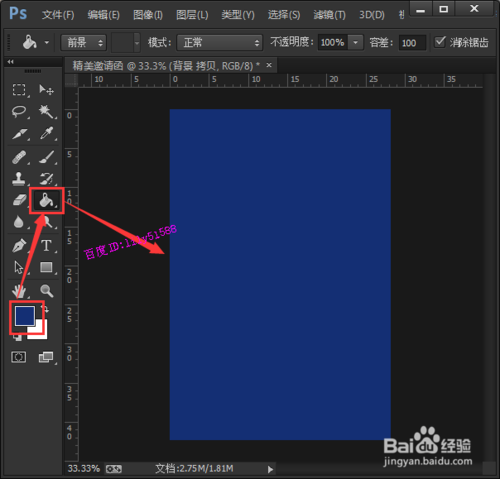Open the blend mode dropdown

pos(219,43)
